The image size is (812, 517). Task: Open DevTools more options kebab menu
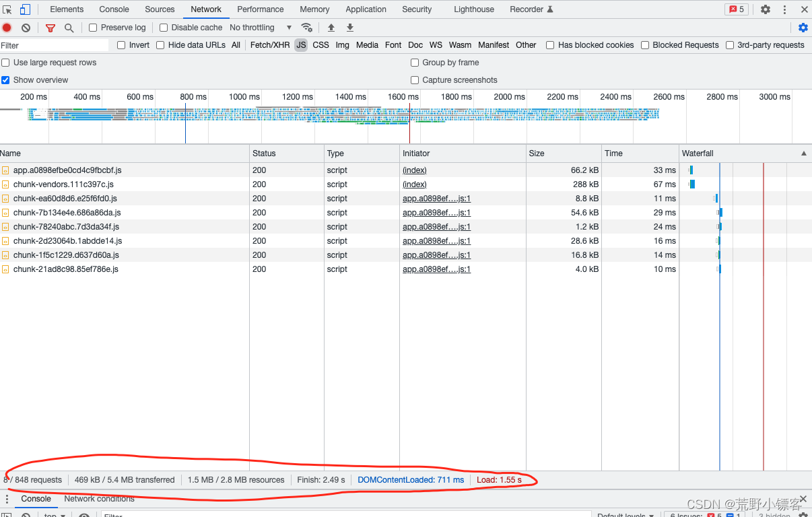click(x=784, y=9)
